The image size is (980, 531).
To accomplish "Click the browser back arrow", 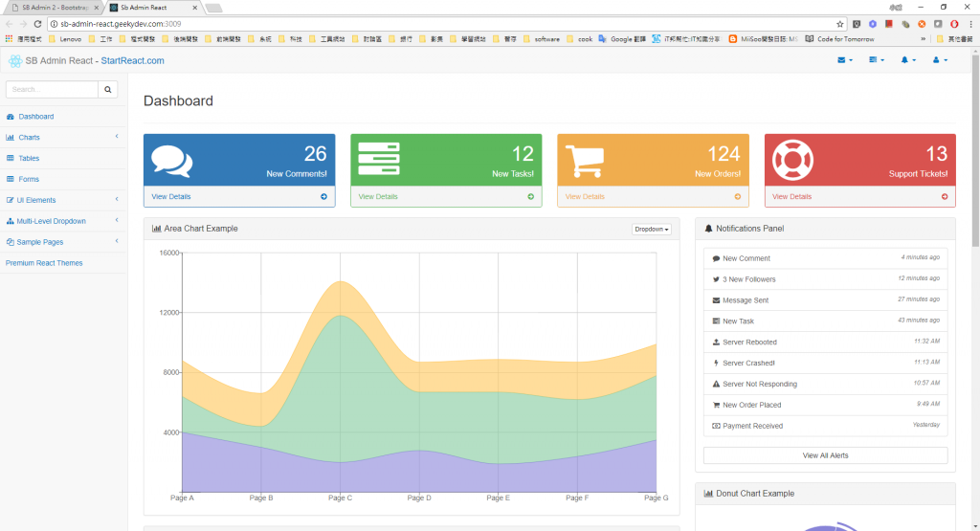I will tap(9, 24).
